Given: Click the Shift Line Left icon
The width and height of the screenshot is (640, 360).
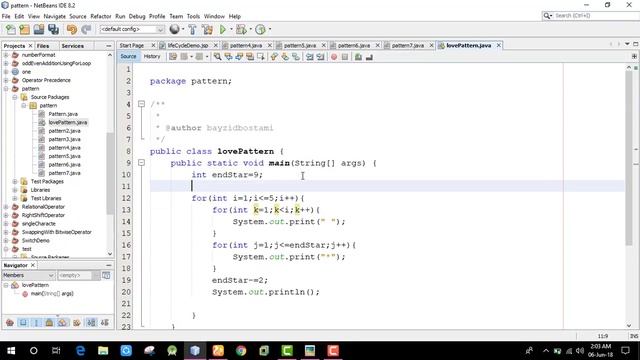Looking at the screenshot, I should pyautogui.click(x=310, y=57).
